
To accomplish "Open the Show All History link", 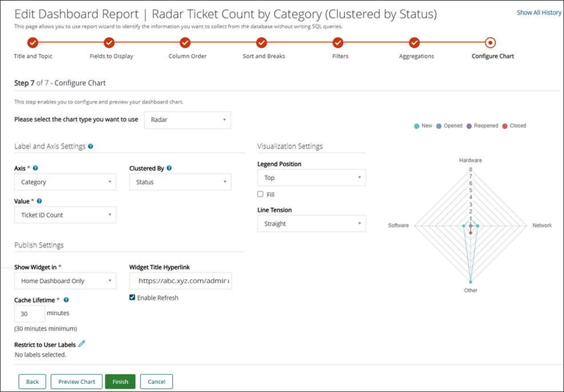I will tap(539, 13).
